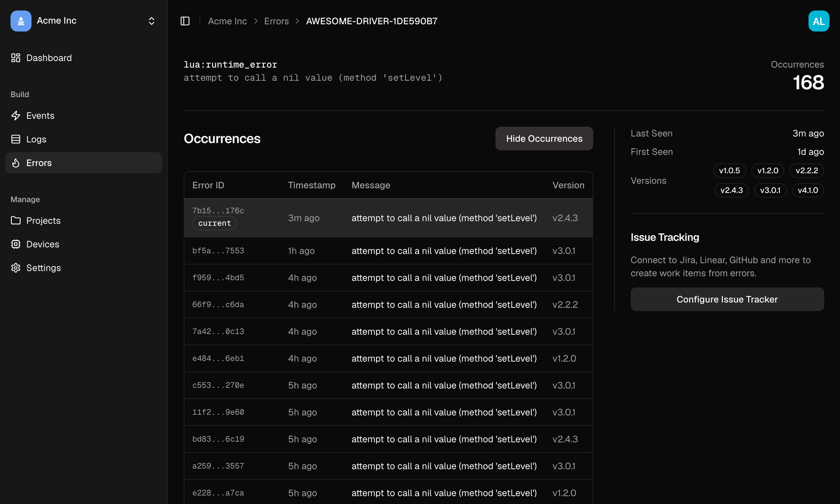This screenshot has height=504, width=840.
Task: Open the organization switcher chevrons
Action: [x=152, y=21]
